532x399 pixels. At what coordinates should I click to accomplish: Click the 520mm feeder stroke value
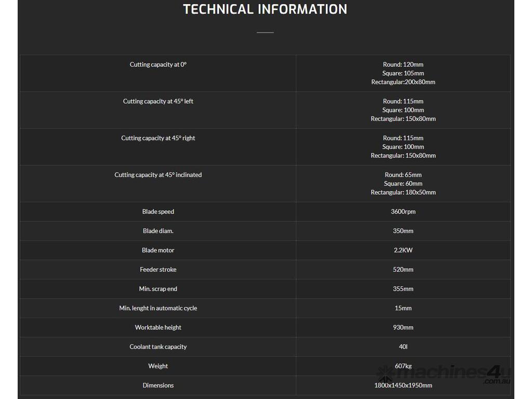point(403,270)
